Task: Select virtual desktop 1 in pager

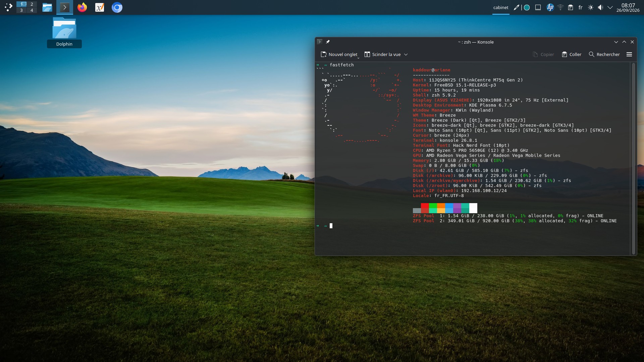Action: [21, 4]
